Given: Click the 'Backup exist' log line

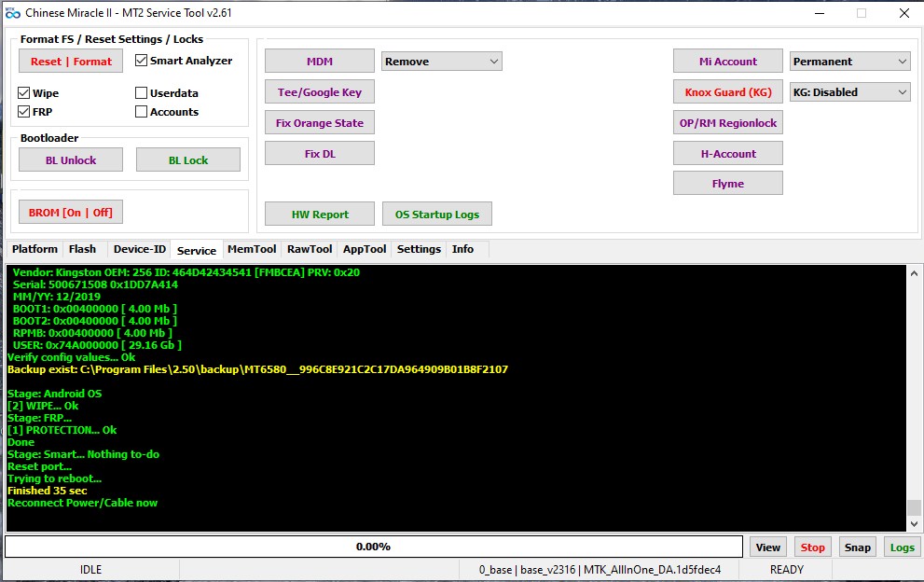Looking at the screenshot, I should (257, 369).
